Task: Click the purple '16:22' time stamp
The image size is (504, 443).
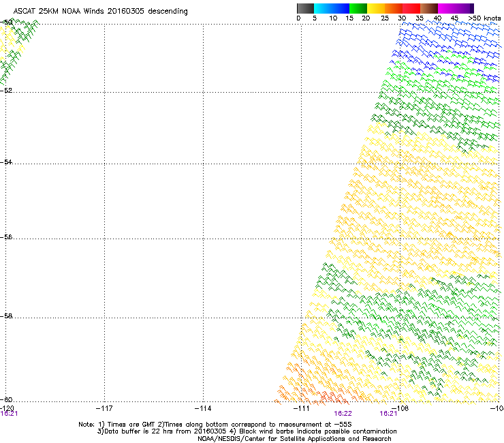Action: click(343, 414)
